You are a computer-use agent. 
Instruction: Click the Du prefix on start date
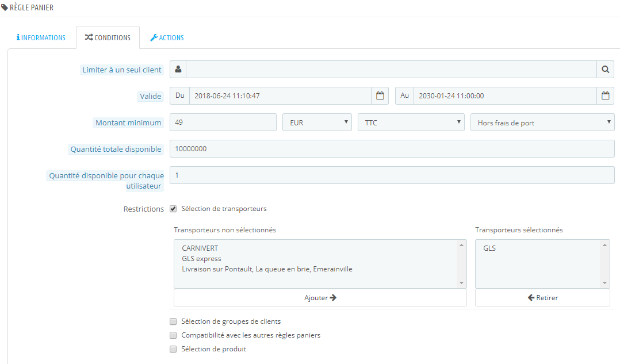point(180,95)
